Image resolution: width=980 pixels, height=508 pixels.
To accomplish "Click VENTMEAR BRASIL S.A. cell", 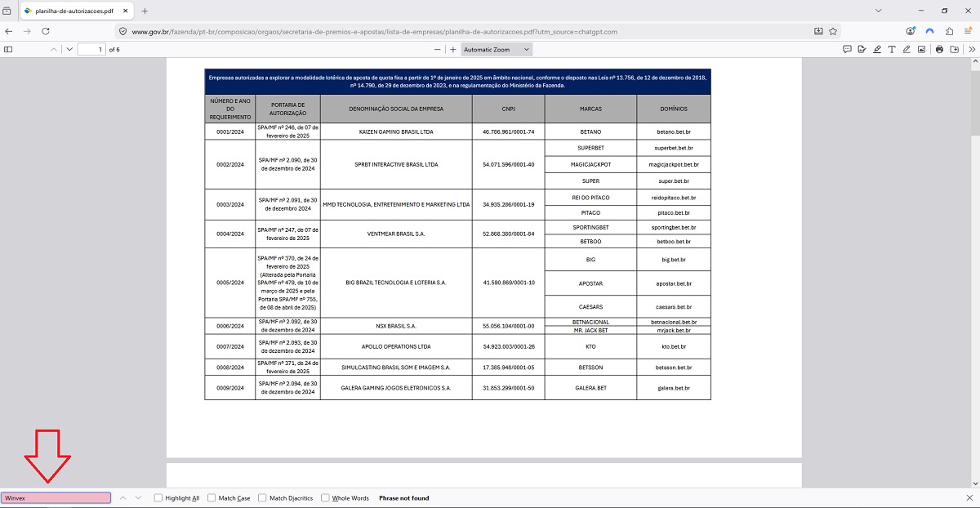I will [x=396, y=234].
